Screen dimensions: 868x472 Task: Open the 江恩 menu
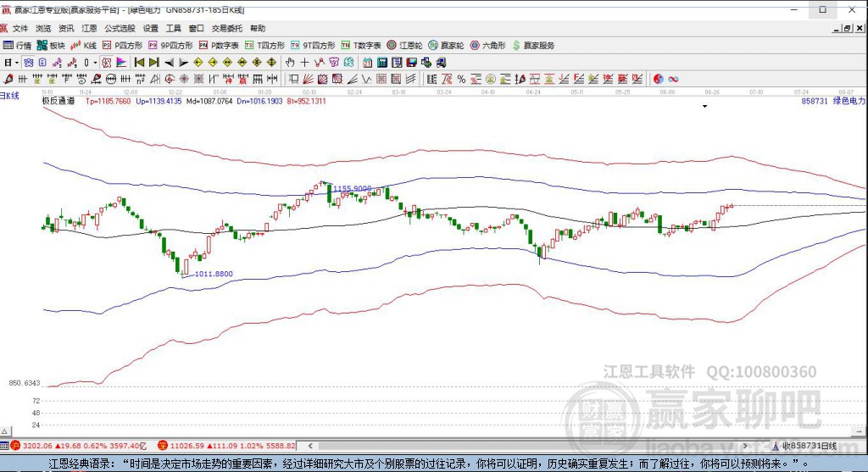pos(89,28)
